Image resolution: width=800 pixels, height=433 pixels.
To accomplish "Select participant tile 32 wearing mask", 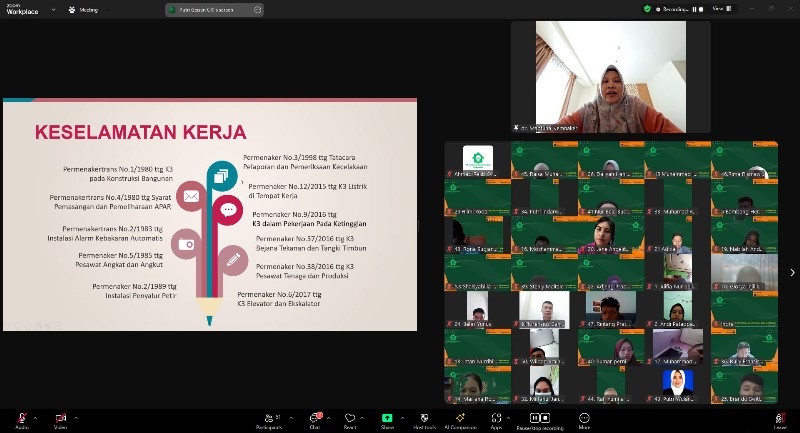I will point(544,385).
